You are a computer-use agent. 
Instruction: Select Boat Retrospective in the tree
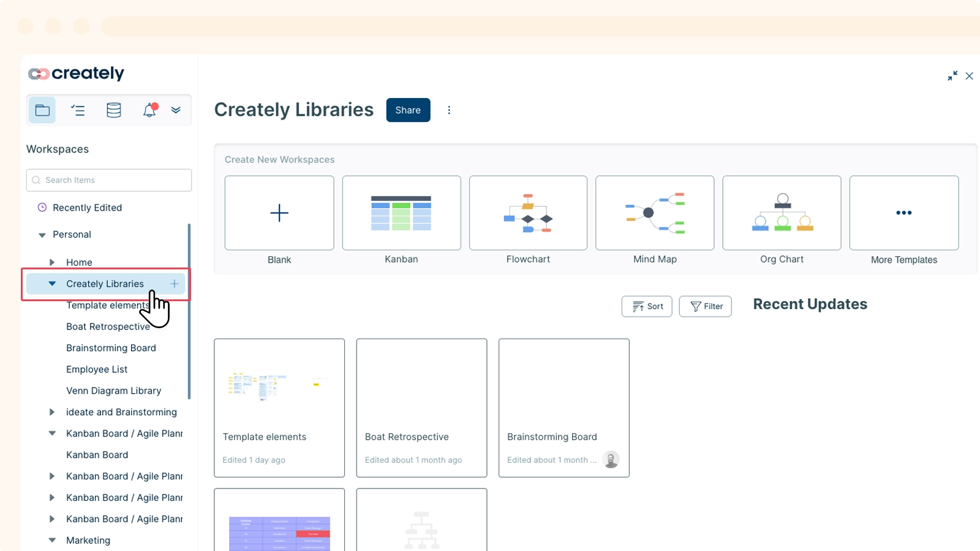click(108, 326)
